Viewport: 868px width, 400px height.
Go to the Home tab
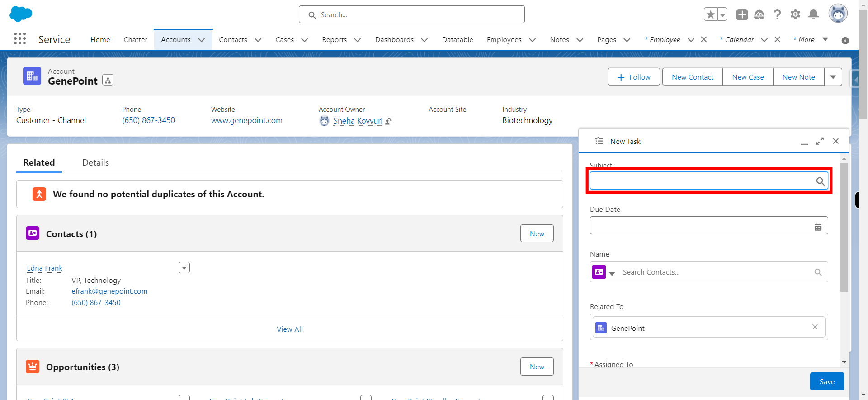(100, 40)
